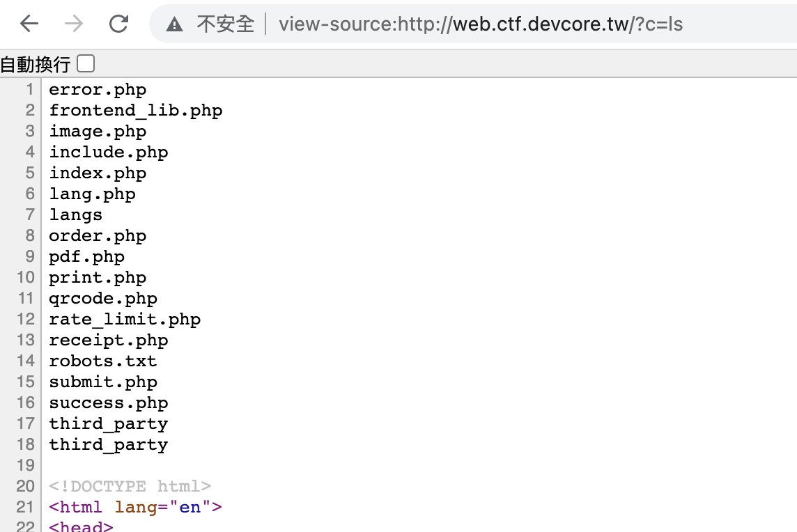Enable the 自動換行 line wrap checkbox
797x532 pixels.
click(x=86, y=64)
